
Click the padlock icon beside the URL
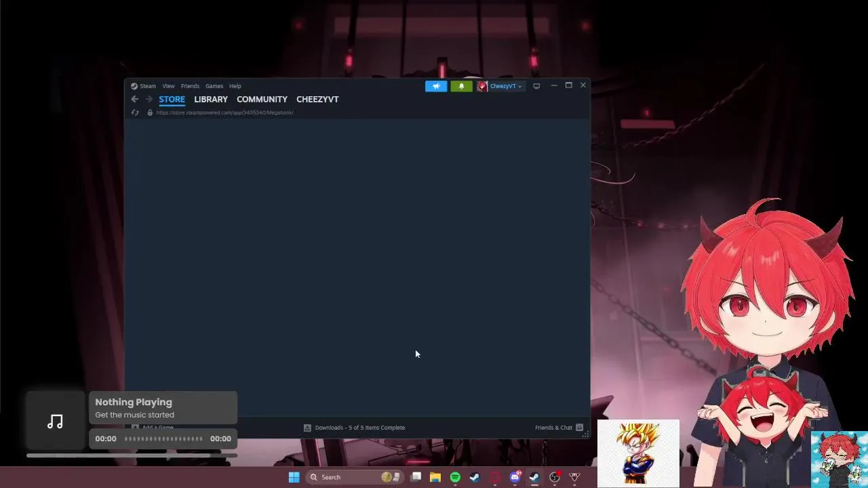pyautogui.click(x=150, y=113)
